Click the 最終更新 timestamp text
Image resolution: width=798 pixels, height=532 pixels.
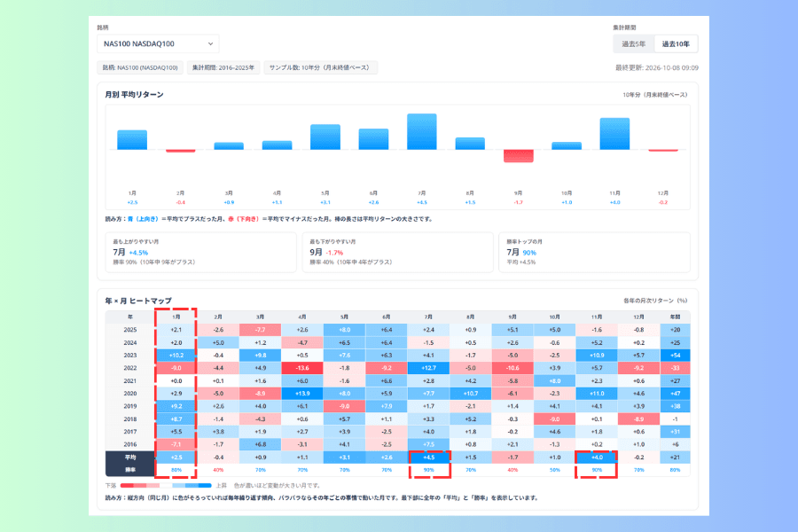pos(656,67)
